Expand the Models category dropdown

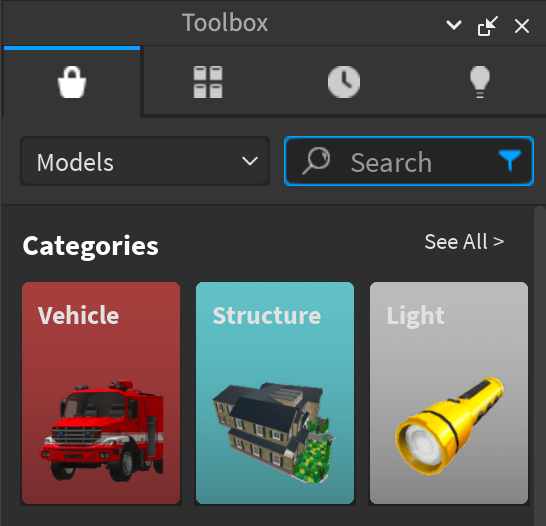click(145, 162)
